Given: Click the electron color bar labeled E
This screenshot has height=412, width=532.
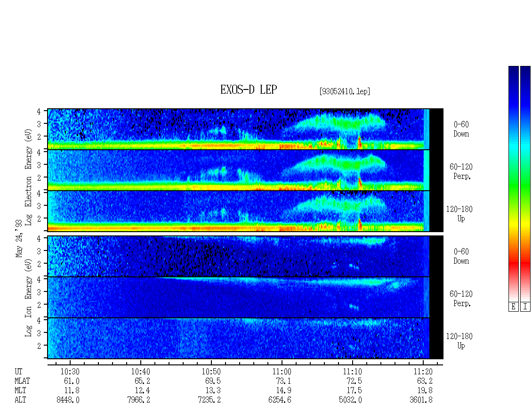Looking at the screenshot, I should (x=513, y=184).
